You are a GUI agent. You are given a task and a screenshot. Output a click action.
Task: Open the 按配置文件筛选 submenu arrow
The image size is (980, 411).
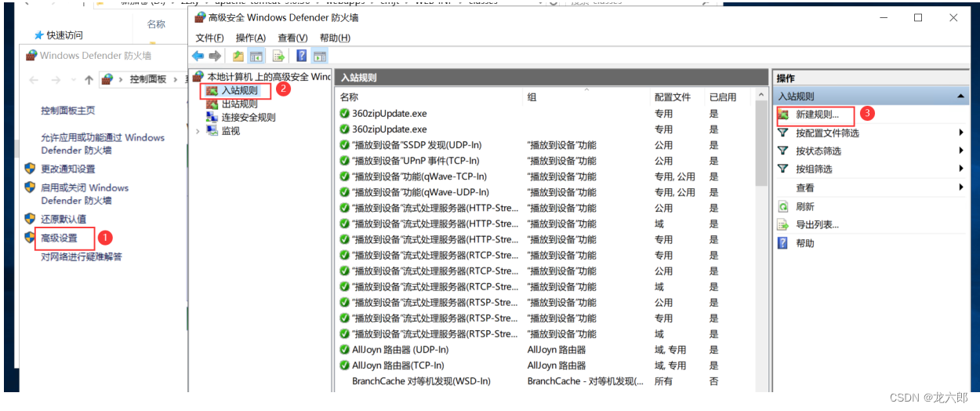point(961,133)
